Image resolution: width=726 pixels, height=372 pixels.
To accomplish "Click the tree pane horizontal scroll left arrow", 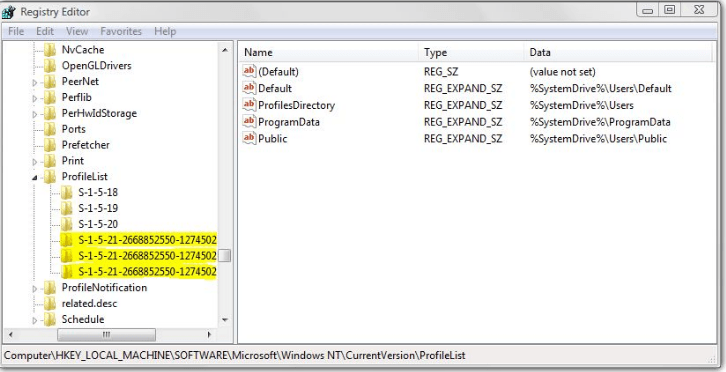I will 11,334.
